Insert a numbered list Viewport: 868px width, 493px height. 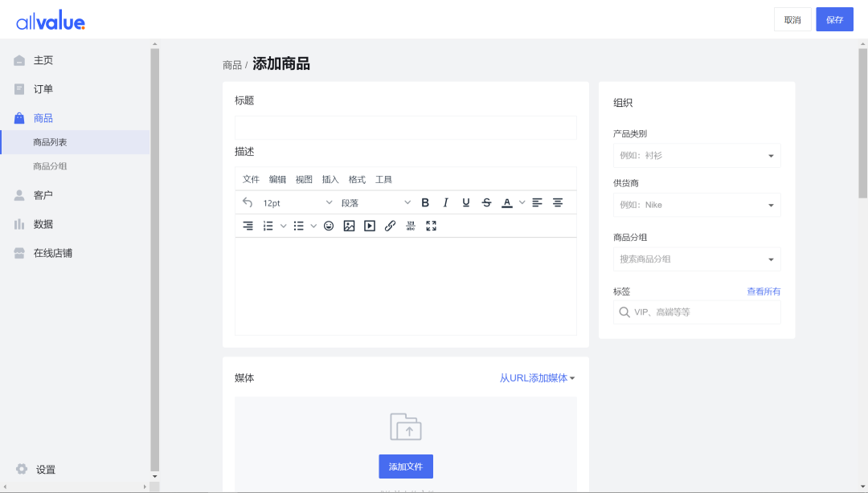pos(268,226)
